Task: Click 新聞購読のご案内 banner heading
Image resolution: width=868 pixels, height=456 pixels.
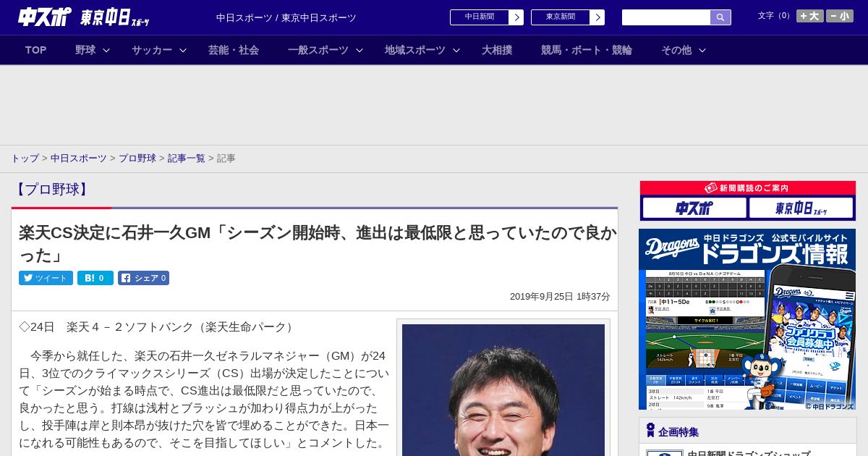Action: click(747, 188)
